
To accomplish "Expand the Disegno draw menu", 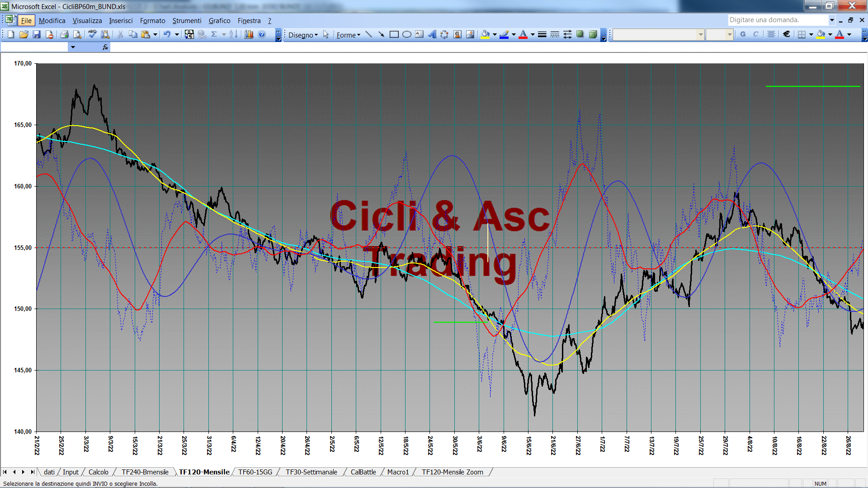I will pos(303,35).
